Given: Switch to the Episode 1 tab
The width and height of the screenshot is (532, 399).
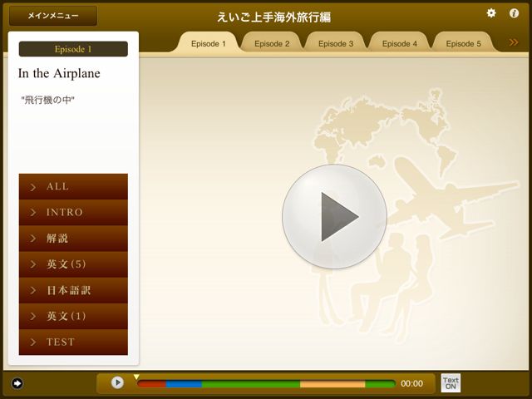Looking at the screenshot, I should (x=209, y=44).
